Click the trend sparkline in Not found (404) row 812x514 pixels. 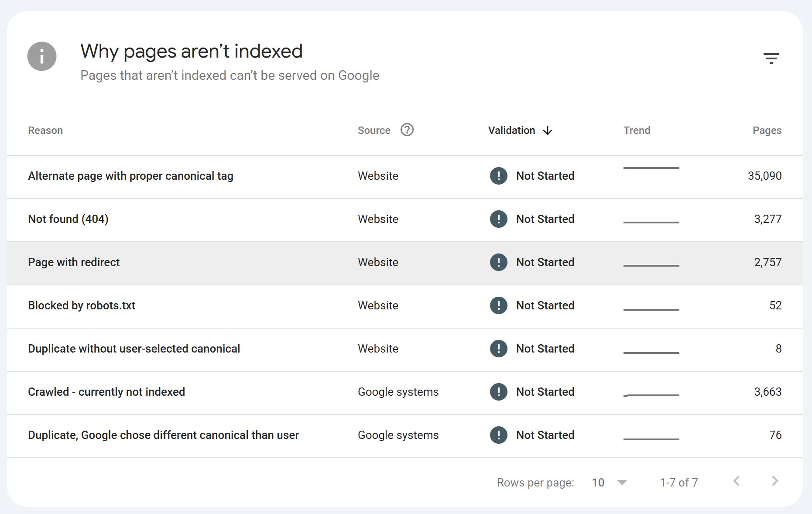(x=651, y=222)
